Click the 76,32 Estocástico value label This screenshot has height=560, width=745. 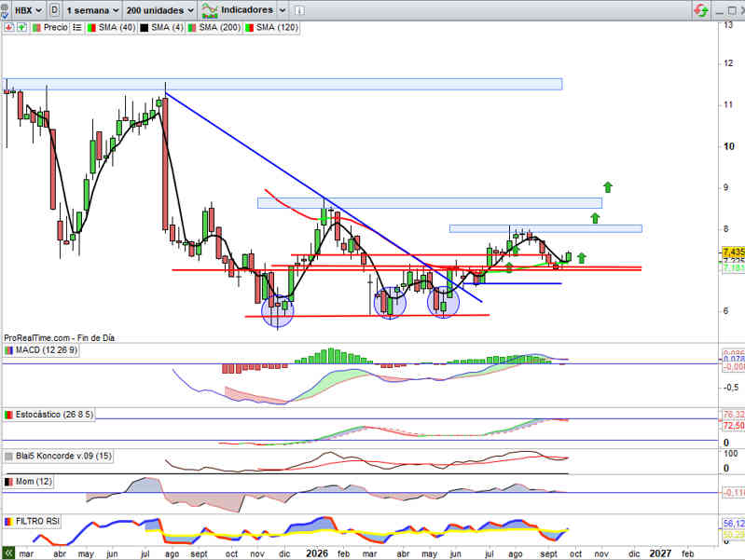point(734,416)
